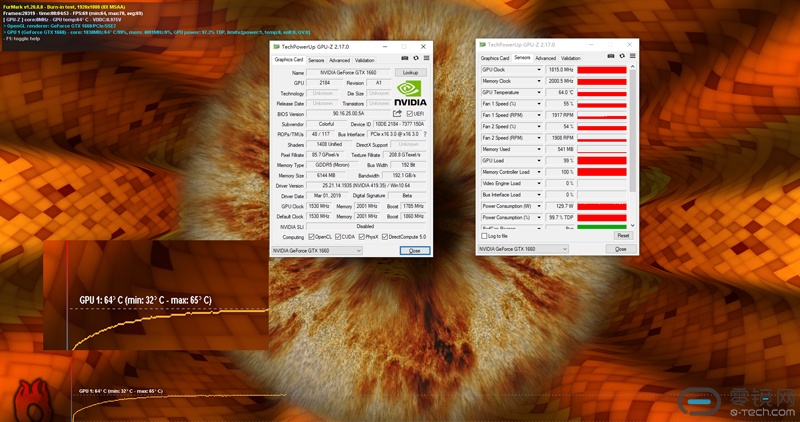800x422 pixels.
Task: Switch to the Validation tab in the Graphics Card window
Action: 364,60
